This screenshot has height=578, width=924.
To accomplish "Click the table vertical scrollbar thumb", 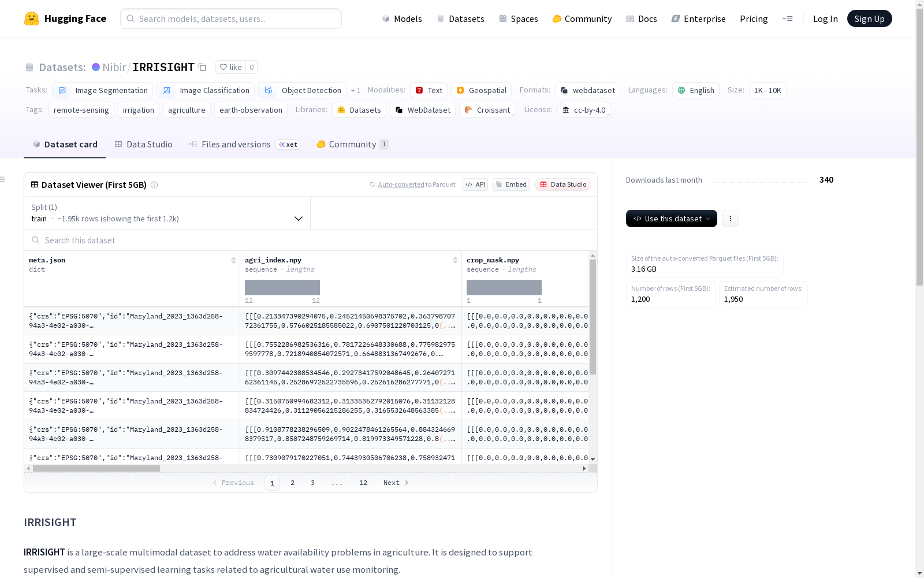I will [x=593, y=317].
